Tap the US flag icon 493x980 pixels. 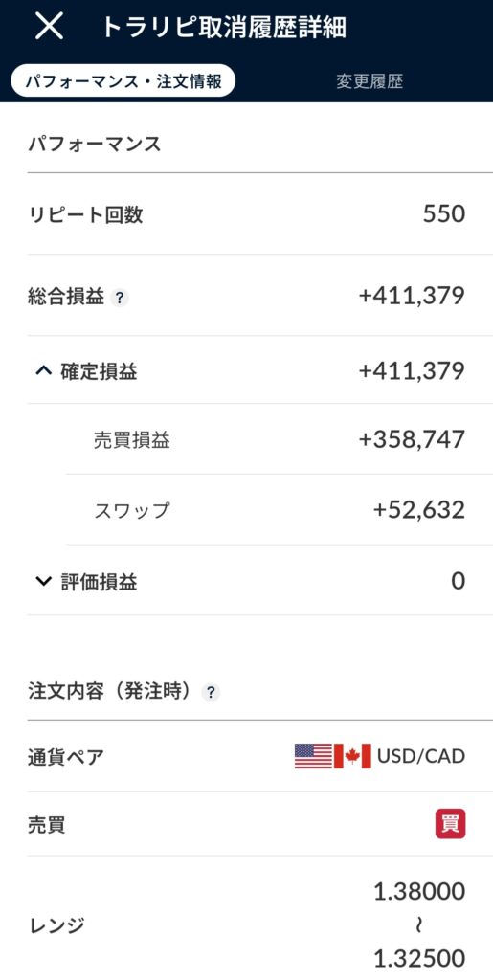click(313, 756)
